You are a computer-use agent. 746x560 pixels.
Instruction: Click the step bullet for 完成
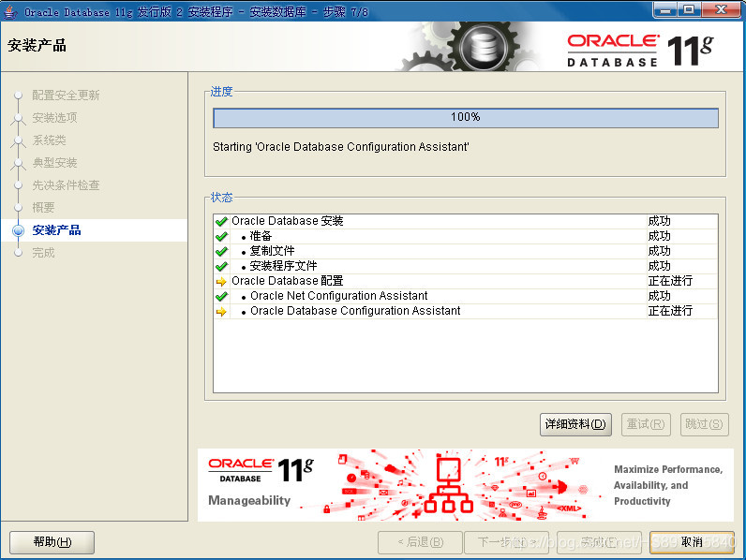pos(18,253)
